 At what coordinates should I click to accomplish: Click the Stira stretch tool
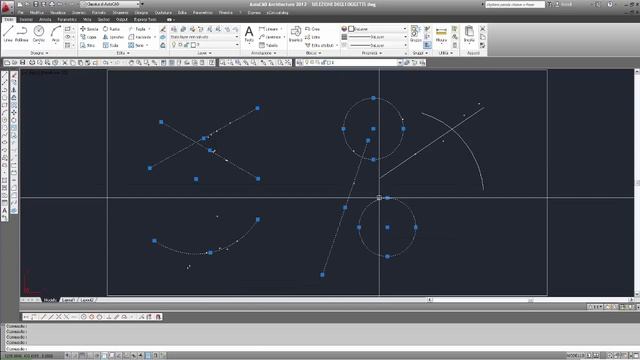click(88, 45)
